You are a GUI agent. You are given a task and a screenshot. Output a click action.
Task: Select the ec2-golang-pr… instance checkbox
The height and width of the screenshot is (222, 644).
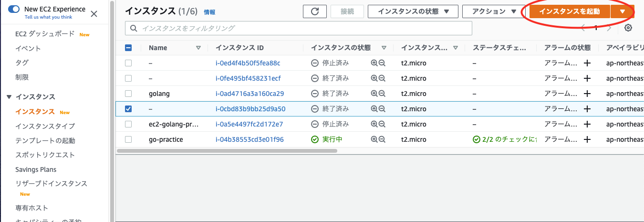pos(128,124)
